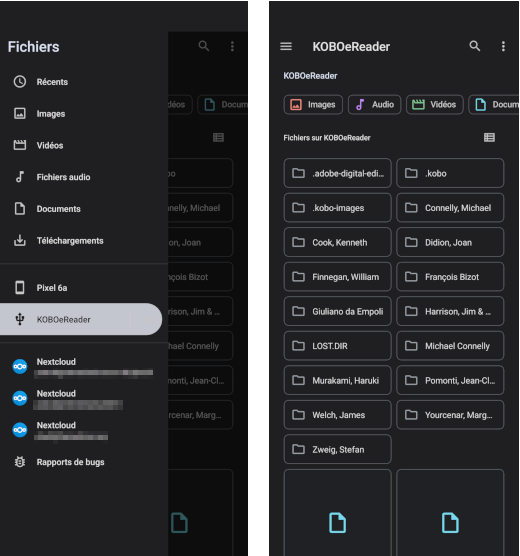The width and height of the screenshot is (520, 556).
Task: Click the USB icon beside KOBOeReader
Action: pyautogui.click(x=20, y=319)
